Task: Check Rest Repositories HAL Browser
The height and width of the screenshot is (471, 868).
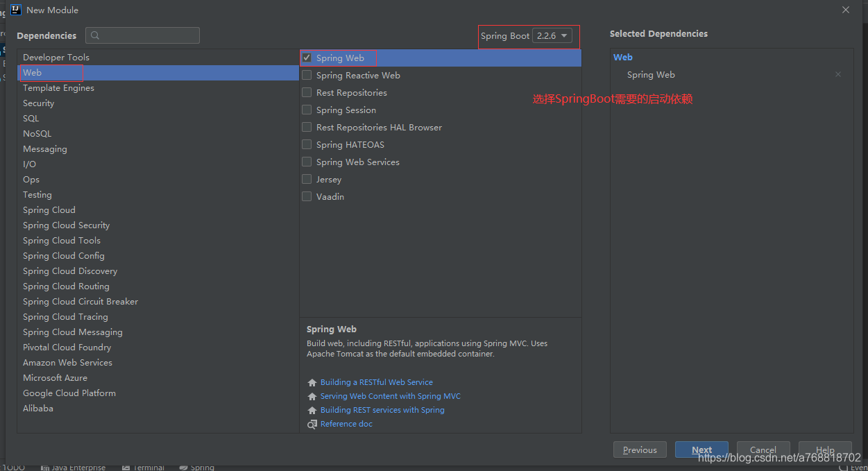Action: click(307, 128)
